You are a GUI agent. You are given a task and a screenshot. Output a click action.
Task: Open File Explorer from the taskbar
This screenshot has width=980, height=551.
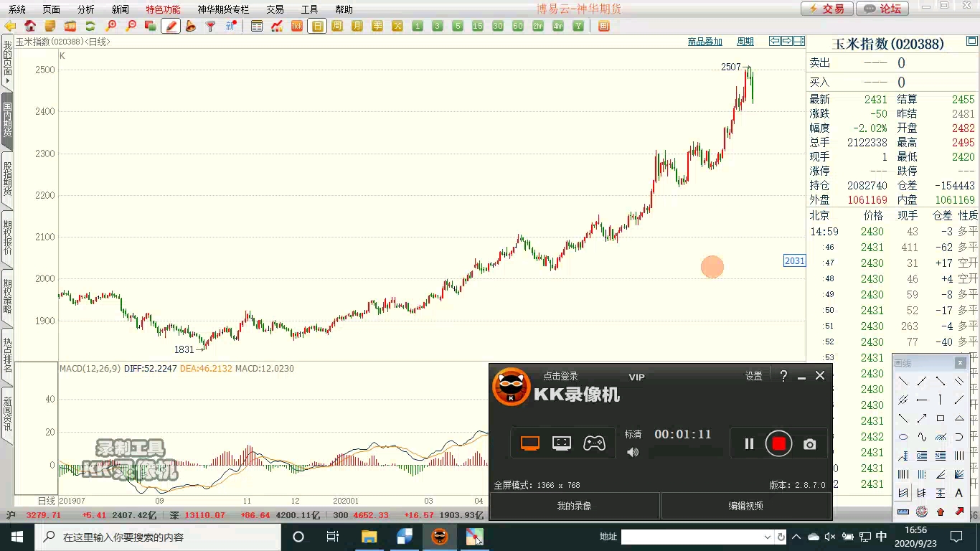(x=369, y=537)
